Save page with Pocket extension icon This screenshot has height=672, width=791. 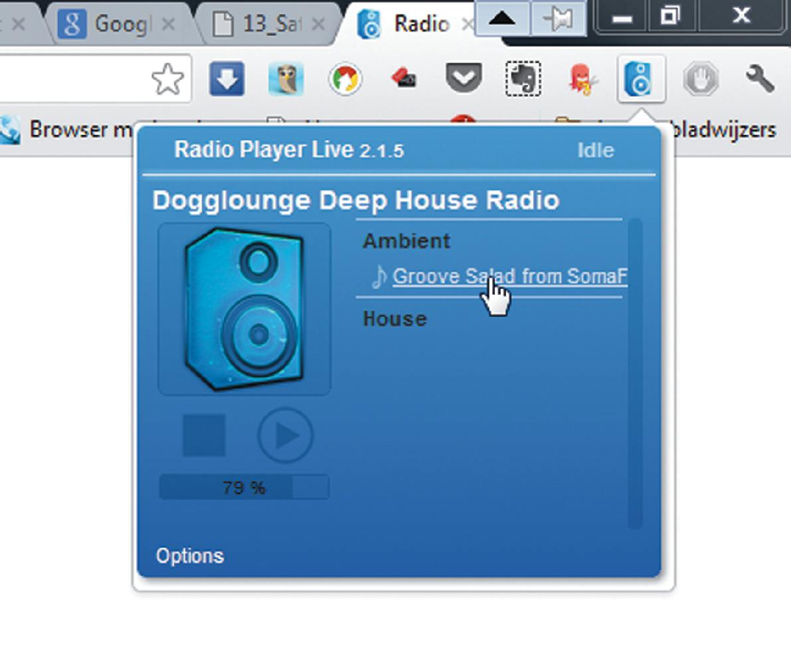pos(464,78)
